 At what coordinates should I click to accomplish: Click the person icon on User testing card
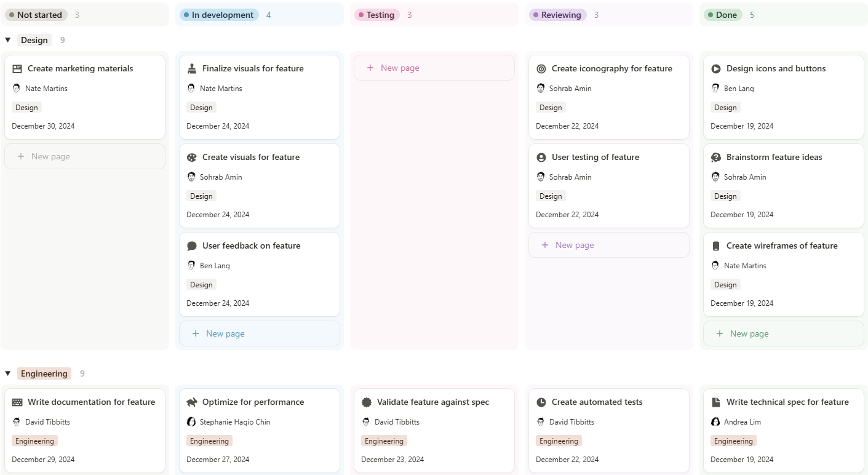541,158
